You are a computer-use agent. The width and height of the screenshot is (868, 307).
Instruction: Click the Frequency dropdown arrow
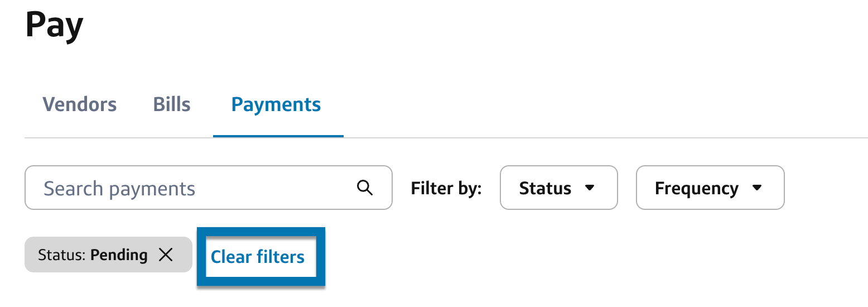coord(757,188)
